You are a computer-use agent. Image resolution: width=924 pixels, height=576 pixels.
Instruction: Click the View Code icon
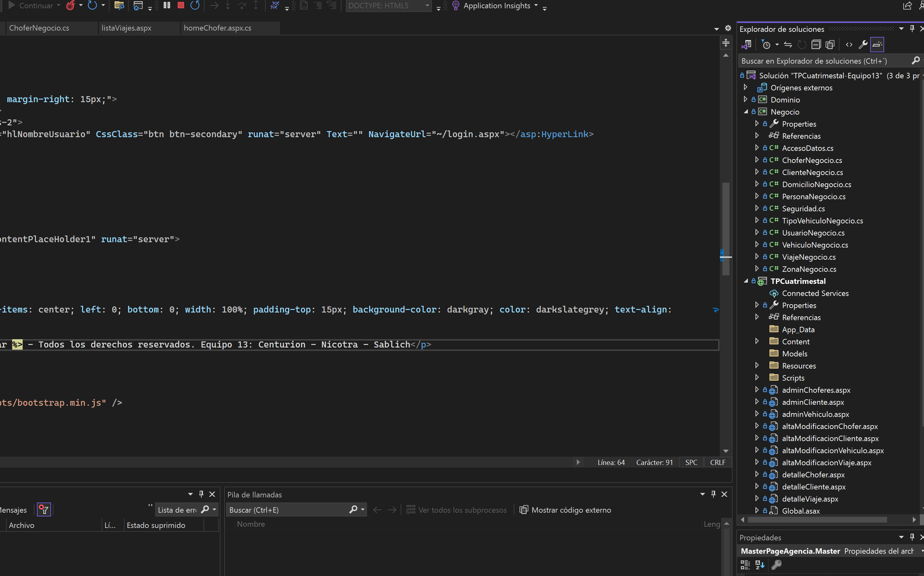pos(849,45)
